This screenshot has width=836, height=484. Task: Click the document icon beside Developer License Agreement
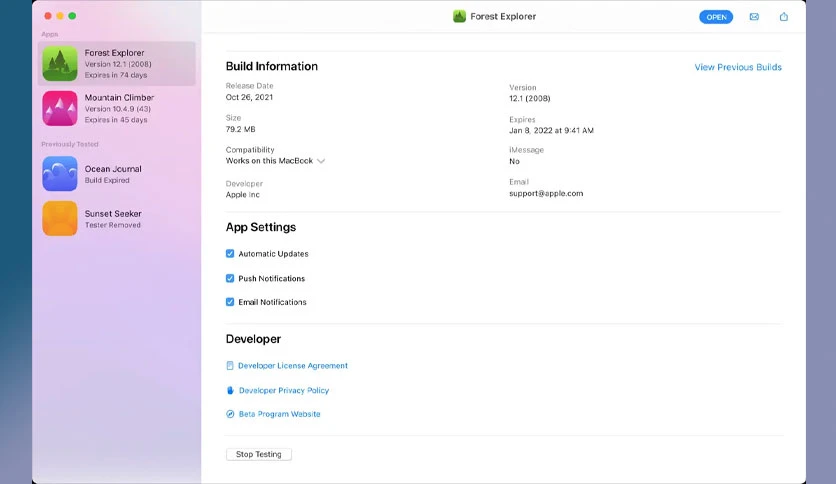230,366
